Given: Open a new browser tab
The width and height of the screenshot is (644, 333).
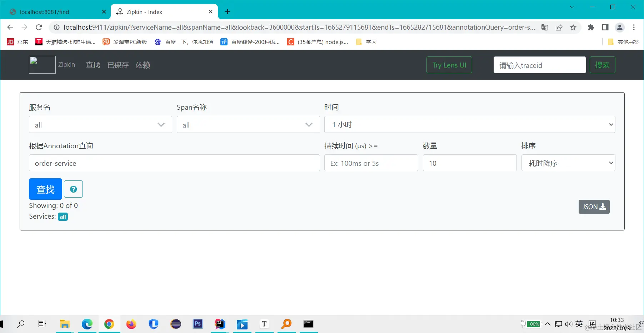Looking at the screenshot, I should [x=228, y=12].
